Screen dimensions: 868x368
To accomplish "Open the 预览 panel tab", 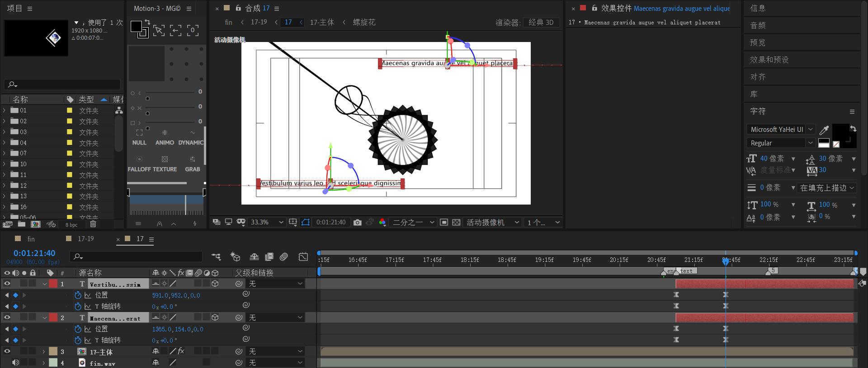I will coord(758,42).
